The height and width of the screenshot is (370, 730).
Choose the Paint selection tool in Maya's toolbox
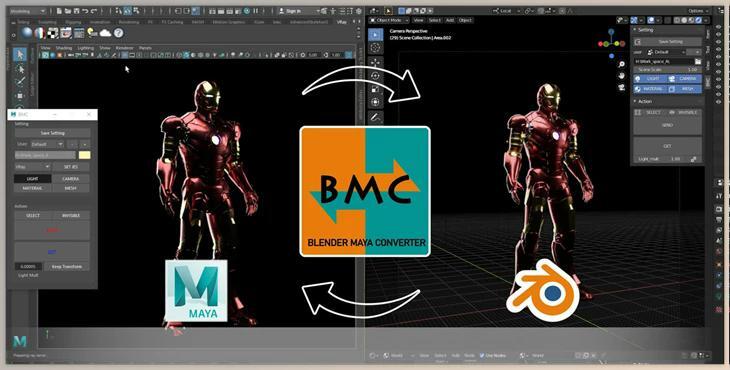coord(20,82)
